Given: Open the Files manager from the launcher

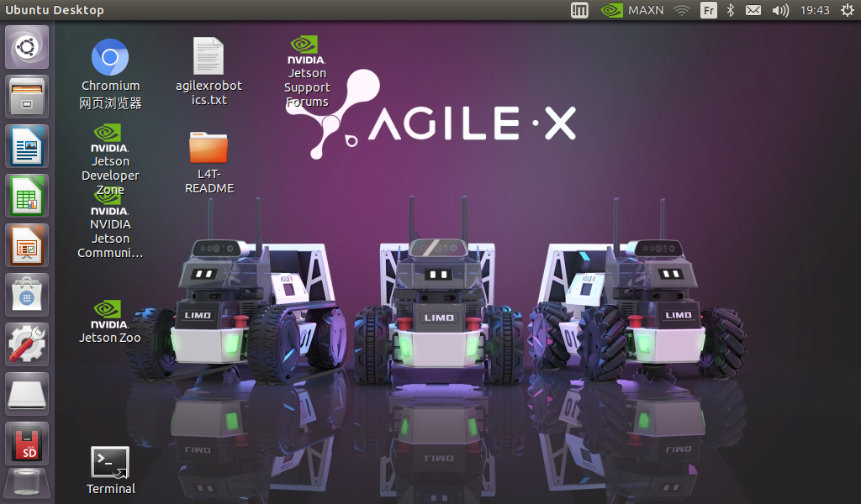Looking at the screenshot, I should 27,97.
